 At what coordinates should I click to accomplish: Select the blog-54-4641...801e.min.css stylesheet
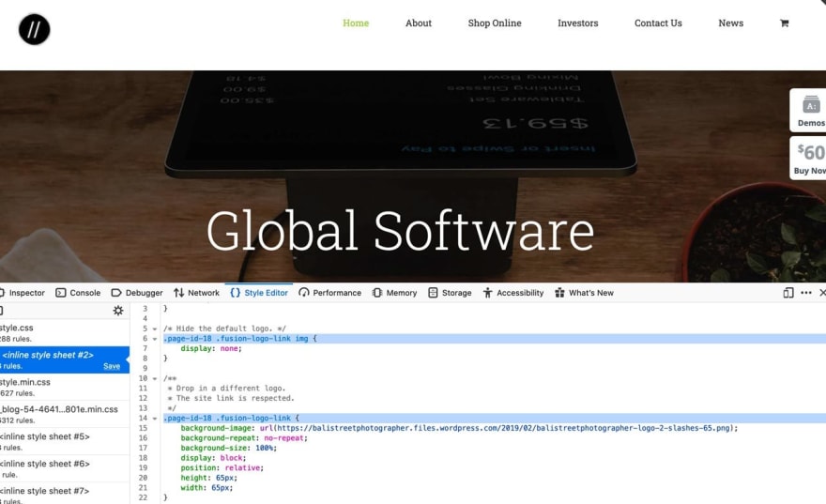pyautogui.click(x=64, y=415)
